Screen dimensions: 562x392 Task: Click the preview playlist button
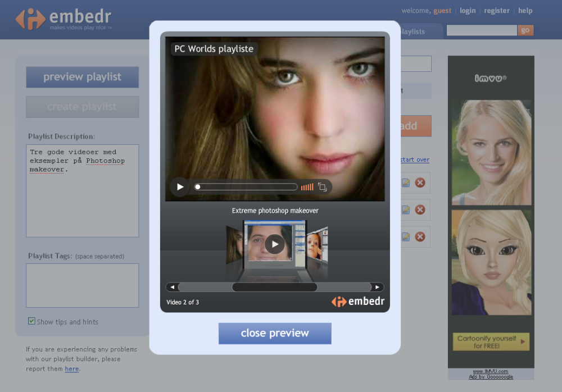click(82, 77)
